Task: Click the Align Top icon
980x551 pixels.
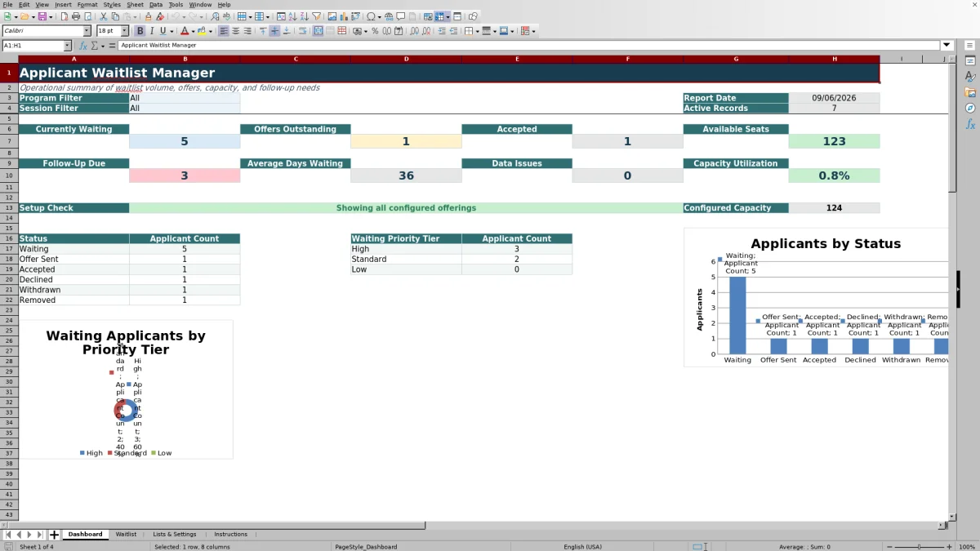Action: tap(262, 31)
